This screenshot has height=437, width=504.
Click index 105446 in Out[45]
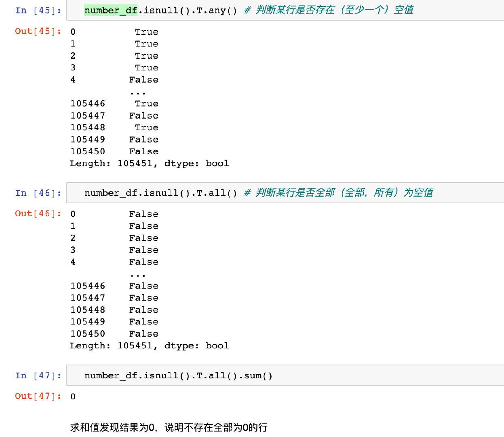coord(88,104)
